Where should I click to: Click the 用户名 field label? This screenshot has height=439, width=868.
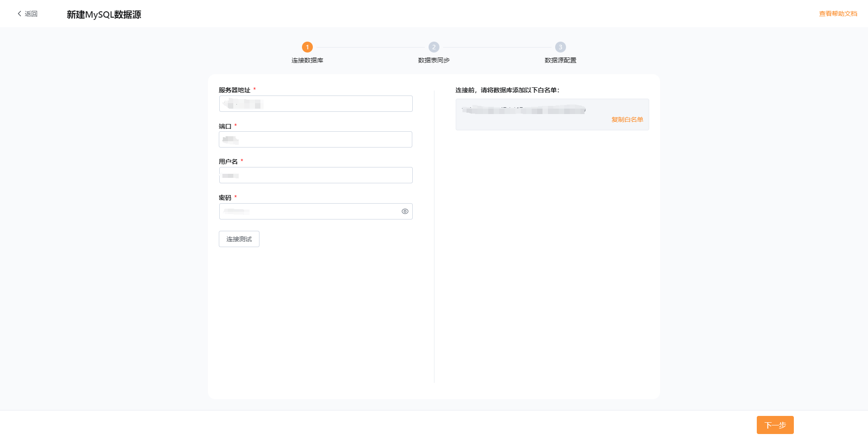[x=228, y=162]
